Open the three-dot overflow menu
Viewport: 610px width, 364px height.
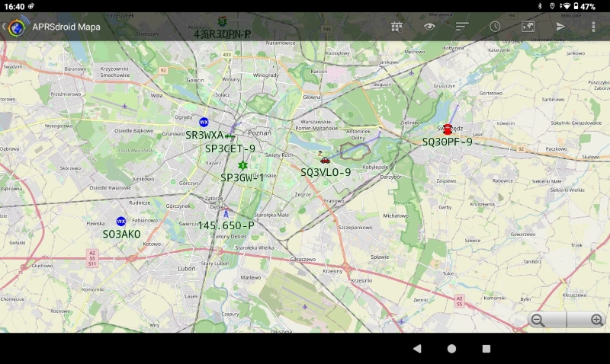[593, 27]
